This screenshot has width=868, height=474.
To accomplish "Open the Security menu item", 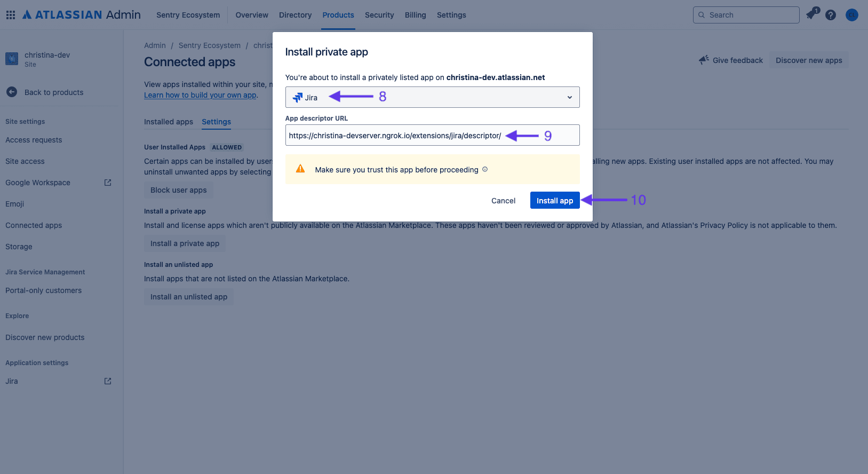I will click(x=379, y=15).
